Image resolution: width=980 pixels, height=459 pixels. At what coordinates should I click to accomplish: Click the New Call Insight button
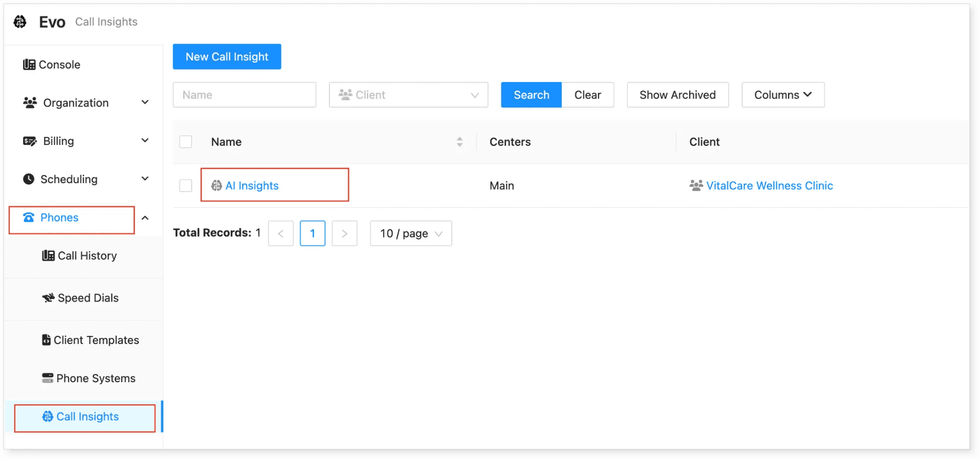point(227,57)
